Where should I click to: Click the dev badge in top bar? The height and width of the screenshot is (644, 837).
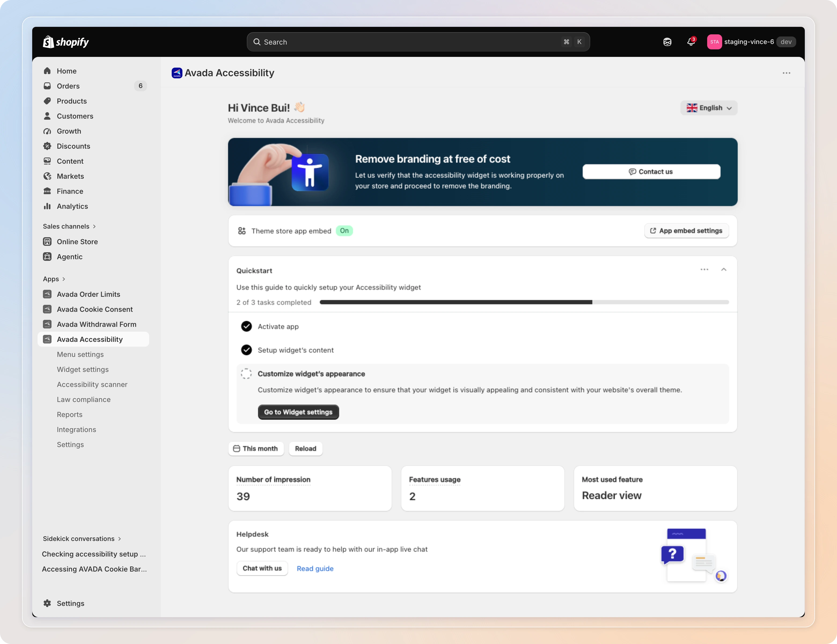pyautogui.click(x=786, y=42)
